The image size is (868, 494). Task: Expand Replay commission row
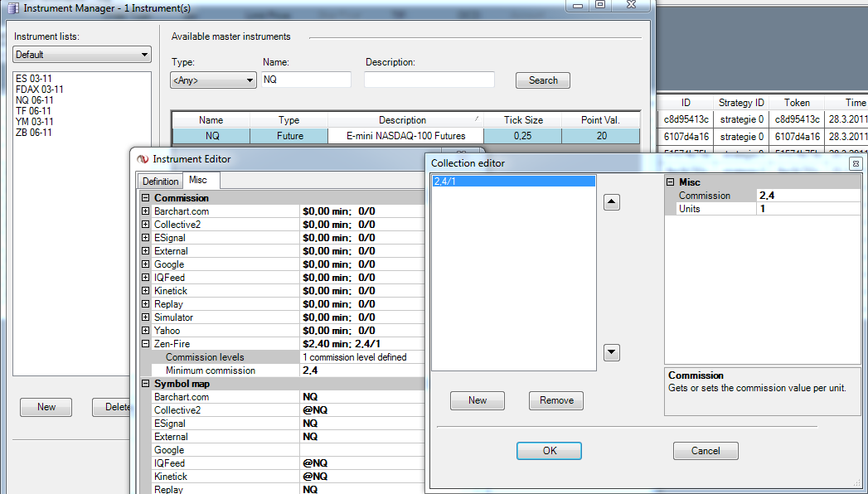pyautogui.click(x=145, y=304)
